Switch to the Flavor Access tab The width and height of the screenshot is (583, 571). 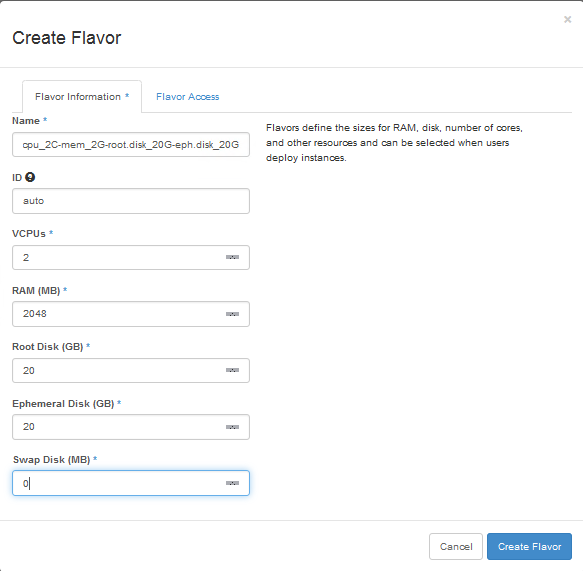(x=187, y=97)
